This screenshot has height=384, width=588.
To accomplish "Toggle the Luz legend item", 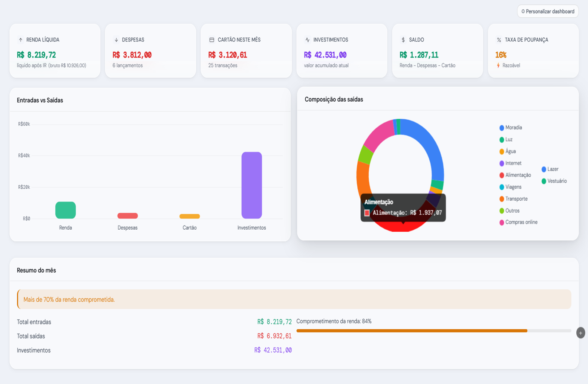I will (x=506, y=140).
